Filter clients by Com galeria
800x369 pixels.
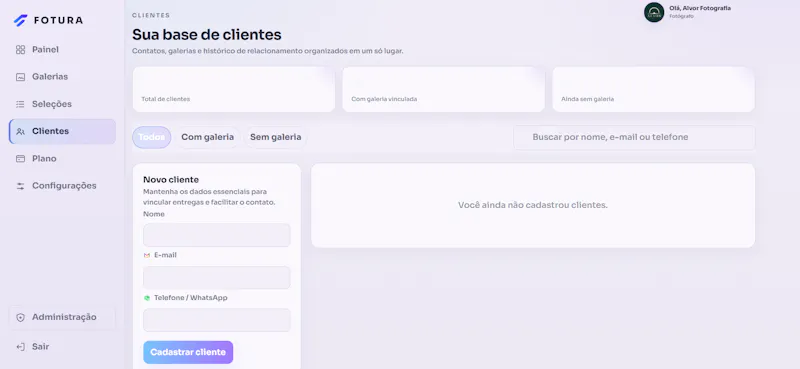pos(208,137)
